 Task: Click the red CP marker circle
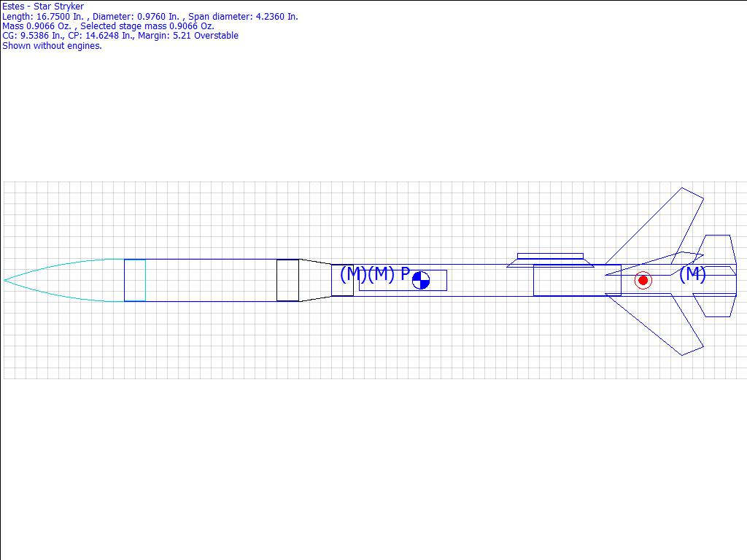tap(643, 280)
